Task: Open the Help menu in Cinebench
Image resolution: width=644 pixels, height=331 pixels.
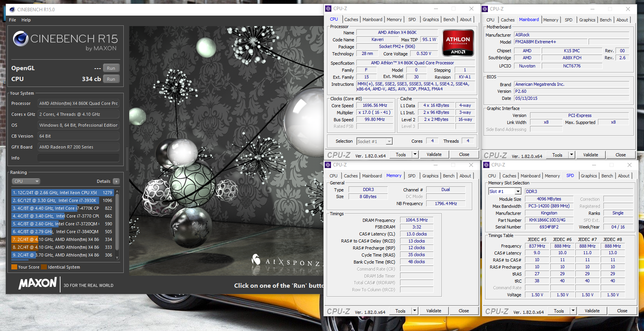Action: coord(26,20)
